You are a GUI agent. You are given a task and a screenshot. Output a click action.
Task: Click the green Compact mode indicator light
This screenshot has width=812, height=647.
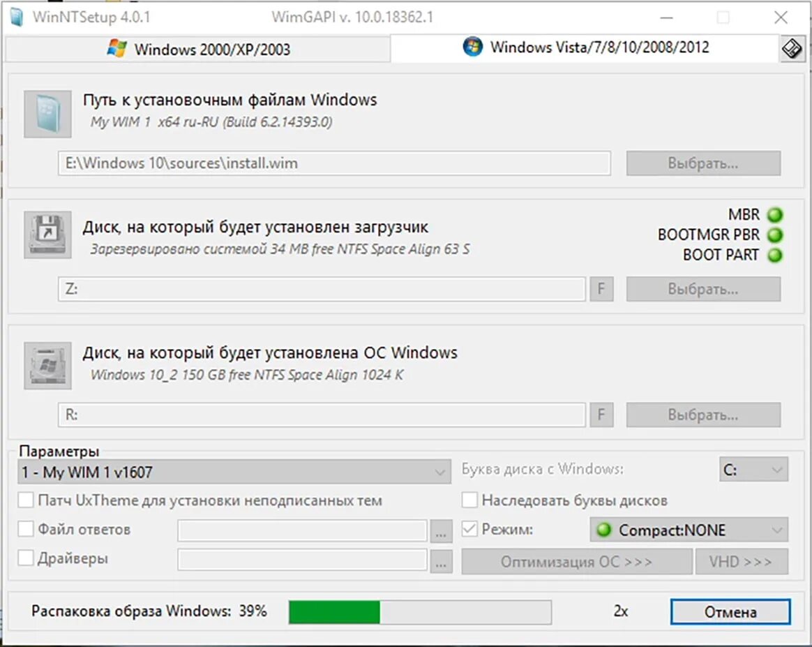[604, 530]
